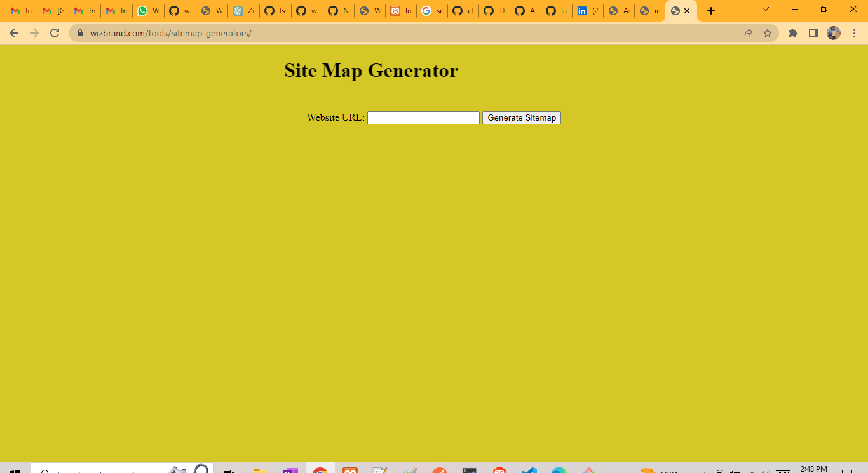Open Chrome from the taskbar

click(320, 470)
